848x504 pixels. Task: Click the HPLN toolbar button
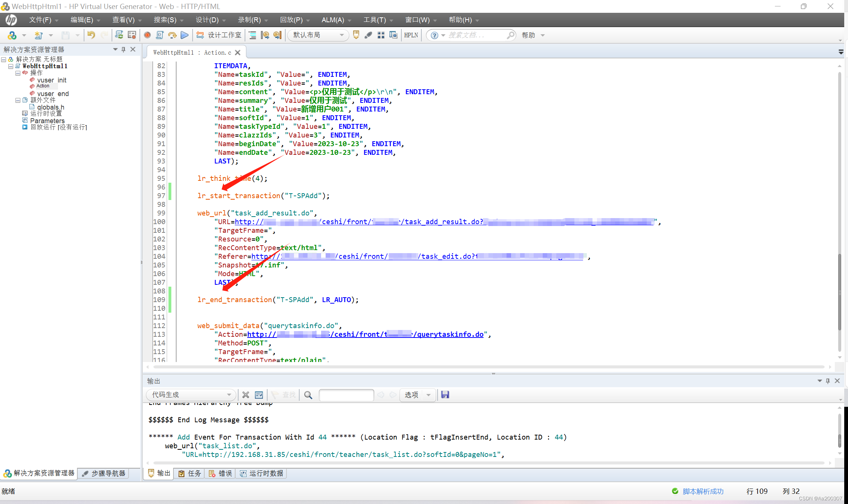pos(411,35)
